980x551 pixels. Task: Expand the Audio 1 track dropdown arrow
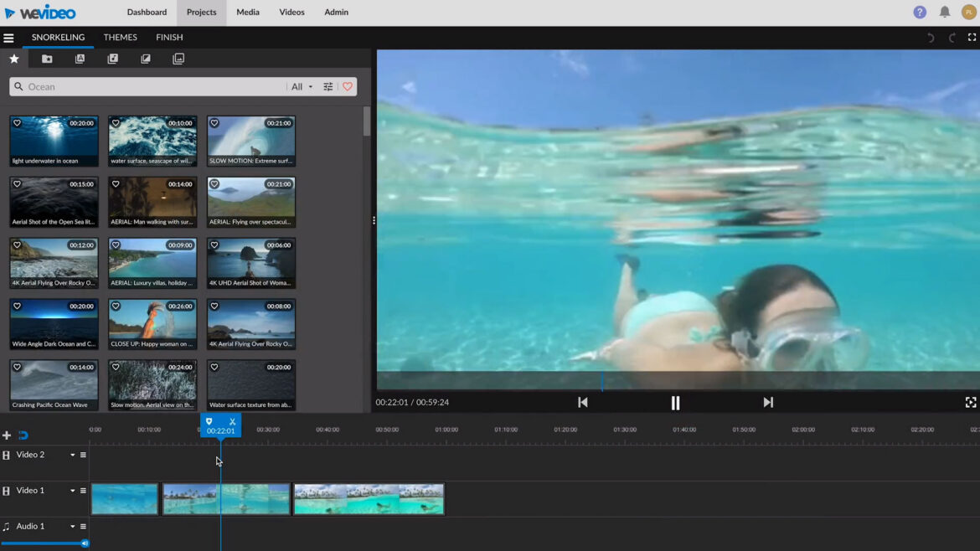[x=72, y=527]
